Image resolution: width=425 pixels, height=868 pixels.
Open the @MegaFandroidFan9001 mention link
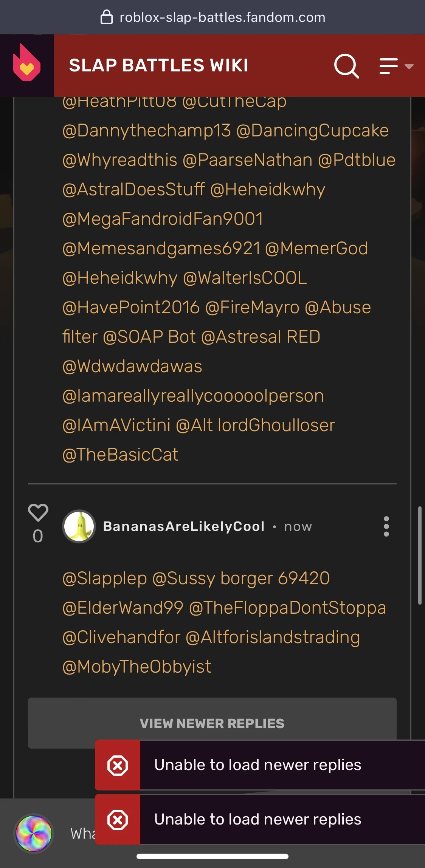[x=163, y=219]
